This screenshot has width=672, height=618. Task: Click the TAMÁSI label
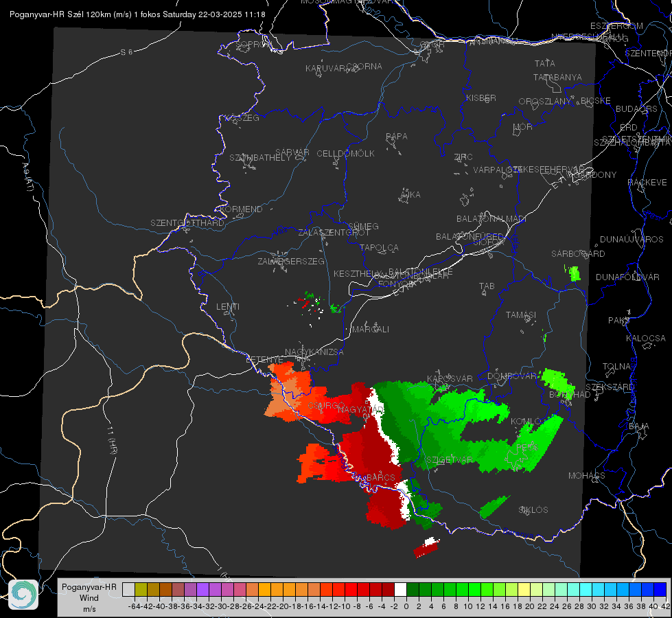(521, 314)
